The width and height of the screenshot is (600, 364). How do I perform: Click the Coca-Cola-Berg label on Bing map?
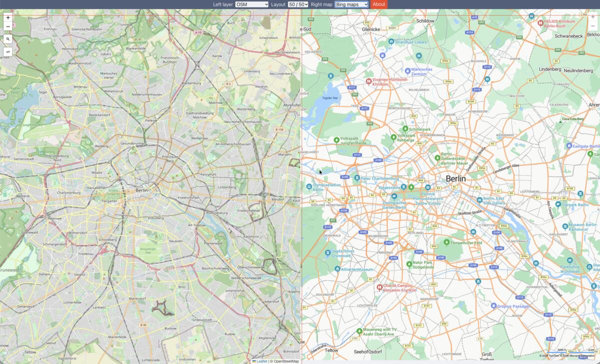coord(572,119)
